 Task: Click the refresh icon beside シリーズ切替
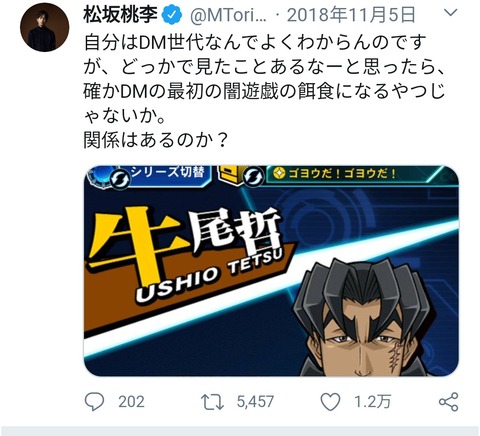(119, 179)
